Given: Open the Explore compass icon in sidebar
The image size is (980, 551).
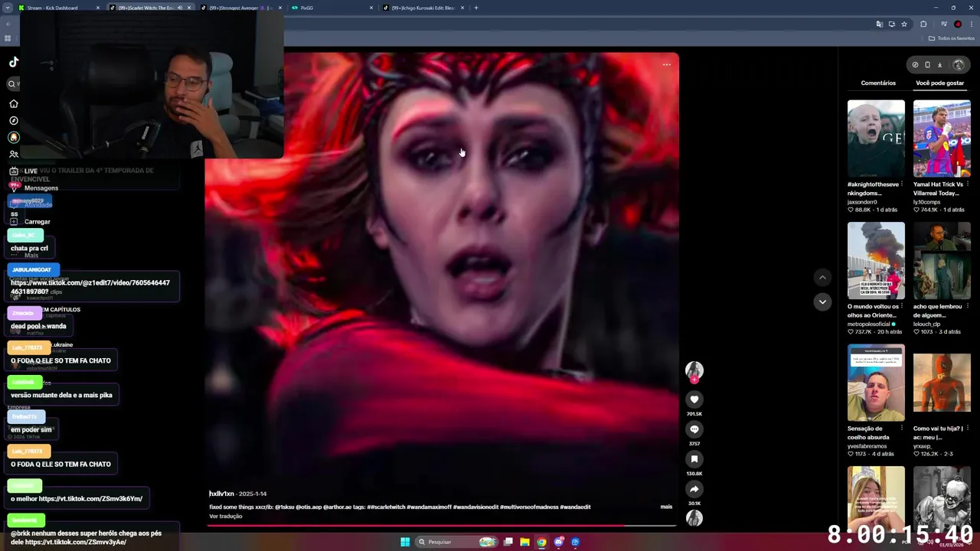Looking at the screenshot, I should [13, 120].
